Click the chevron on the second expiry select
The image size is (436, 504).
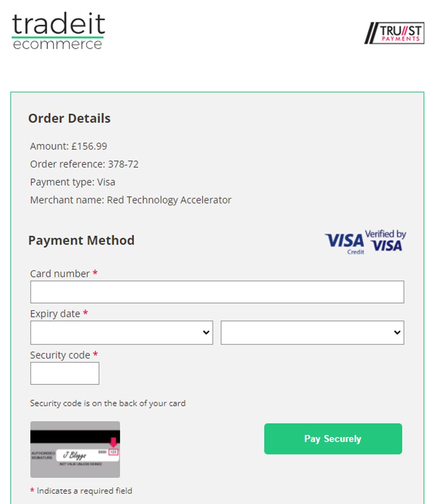(397, 332)
